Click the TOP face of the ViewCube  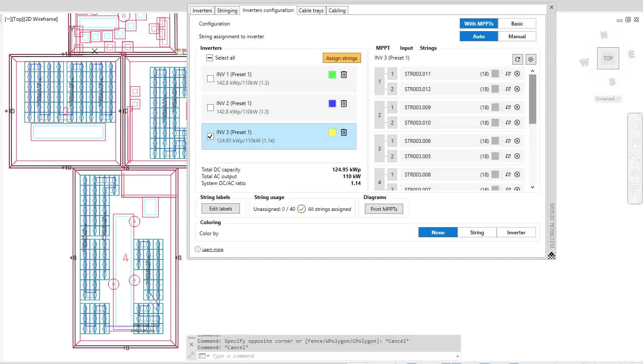[x=608, y=58]
